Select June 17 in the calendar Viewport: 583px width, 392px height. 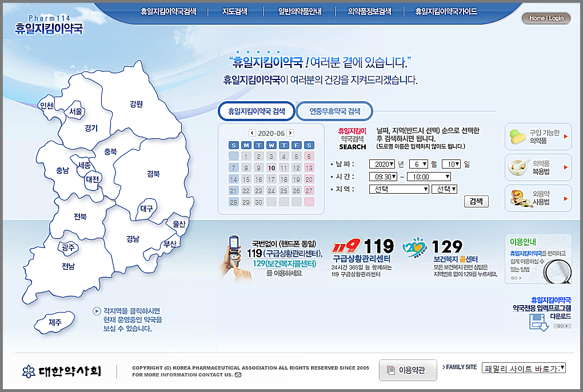click(x=271, y=179)
